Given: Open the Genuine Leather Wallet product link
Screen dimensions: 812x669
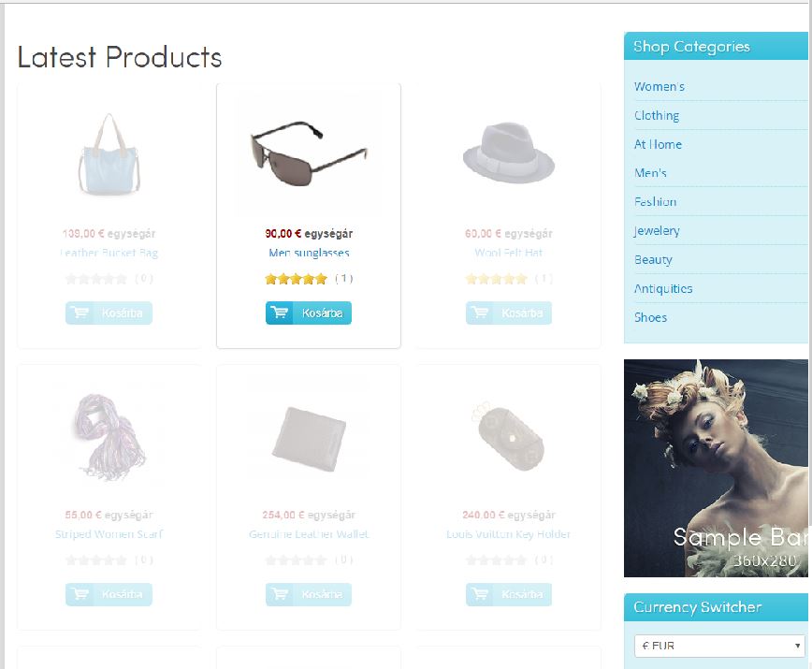Looking at the screenshot, I should [309, 534].
